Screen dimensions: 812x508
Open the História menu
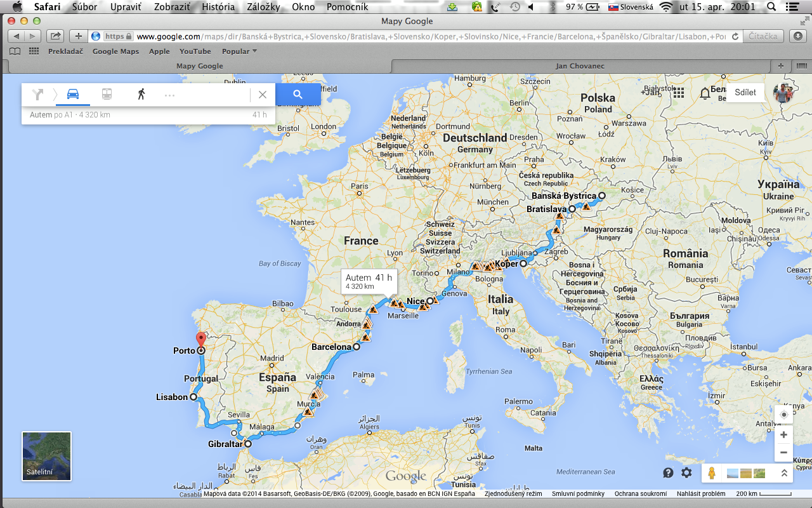(x=218, y=7)
